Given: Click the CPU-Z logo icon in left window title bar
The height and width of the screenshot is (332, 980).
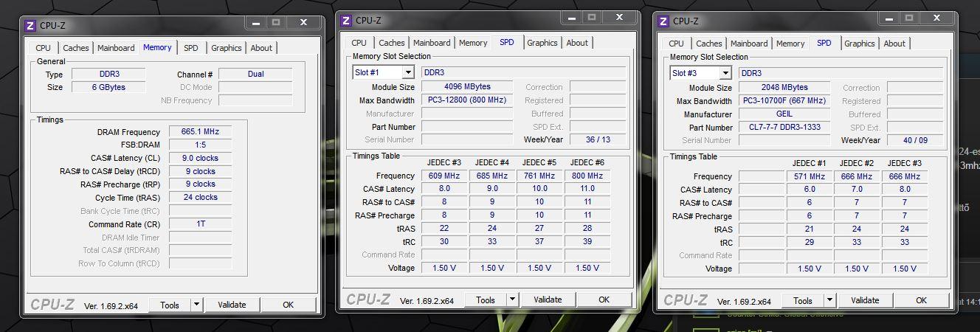Looking at the screenshot, I should 30,25.
